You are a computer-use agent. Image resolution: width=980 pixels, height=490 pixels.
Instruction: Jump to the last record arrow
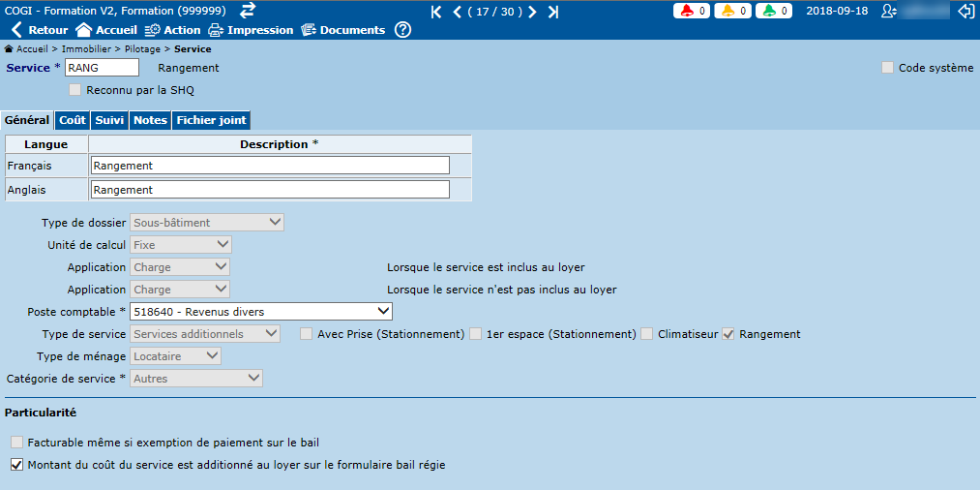[x=552, y=12]
